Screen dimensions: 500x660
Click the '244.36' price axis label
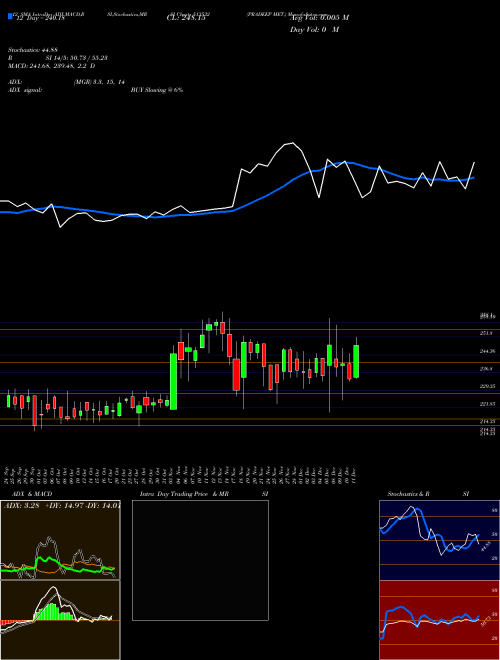pyautogui.click(x=487, y=351)
